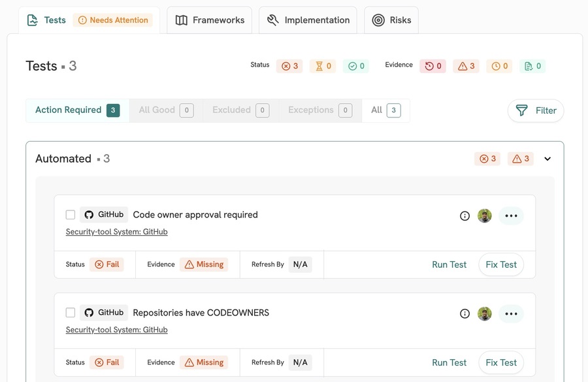Check the Repositories have CODEOWNERS checkbox
This screenshot has height=382, width=588.
(71, 313)
